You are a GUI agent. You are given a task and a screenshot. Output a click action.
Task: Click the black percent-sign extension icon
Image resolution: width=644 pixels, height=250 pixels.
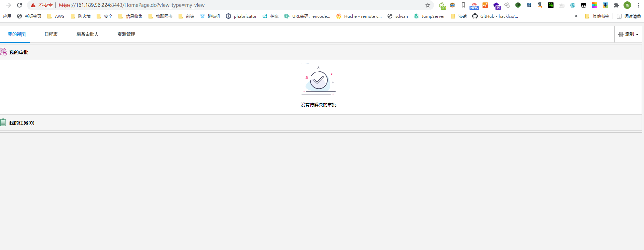click(x=550, y=5)
